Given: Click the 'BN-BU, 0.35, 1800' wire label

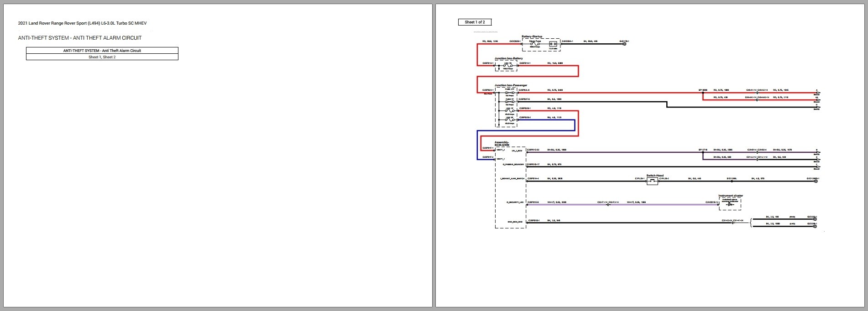Looking at the screenshot, I should click(x=557, y=150).
